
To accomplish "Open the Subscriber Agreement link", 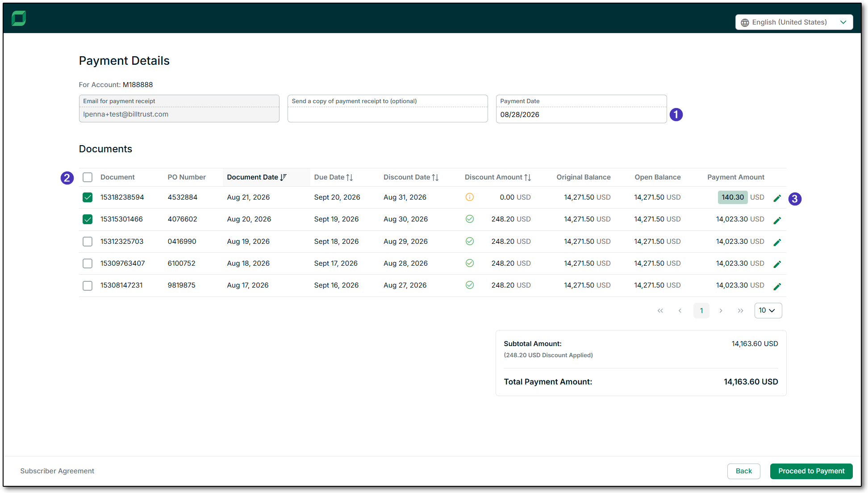I will 57,471.
